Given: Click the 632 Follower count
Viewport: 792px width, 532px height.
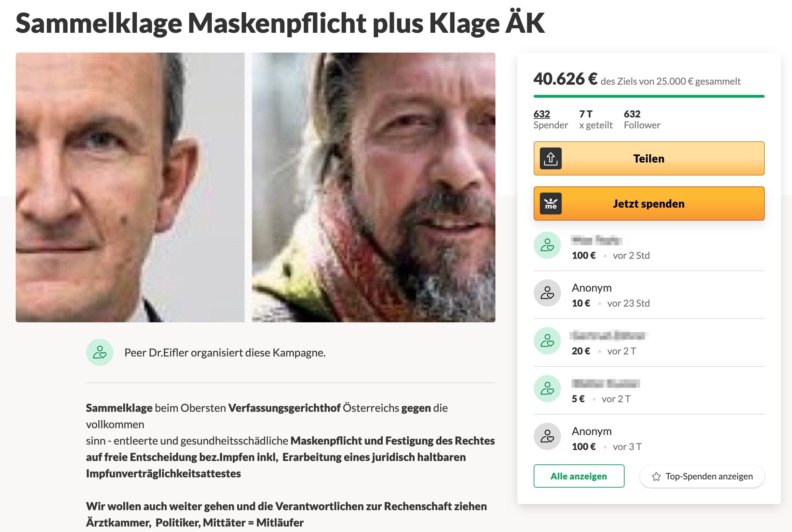Looking at the screenshot, I should 642,119.
